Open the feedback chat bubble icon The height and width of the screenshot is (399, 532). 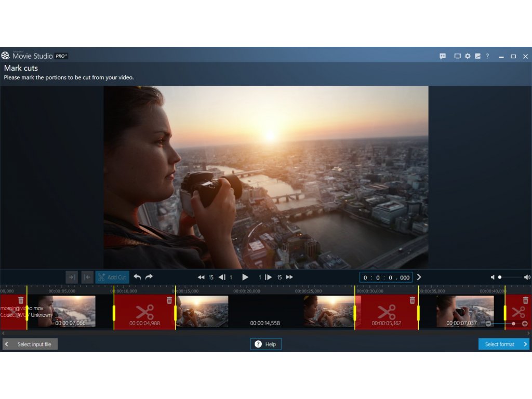443,56
